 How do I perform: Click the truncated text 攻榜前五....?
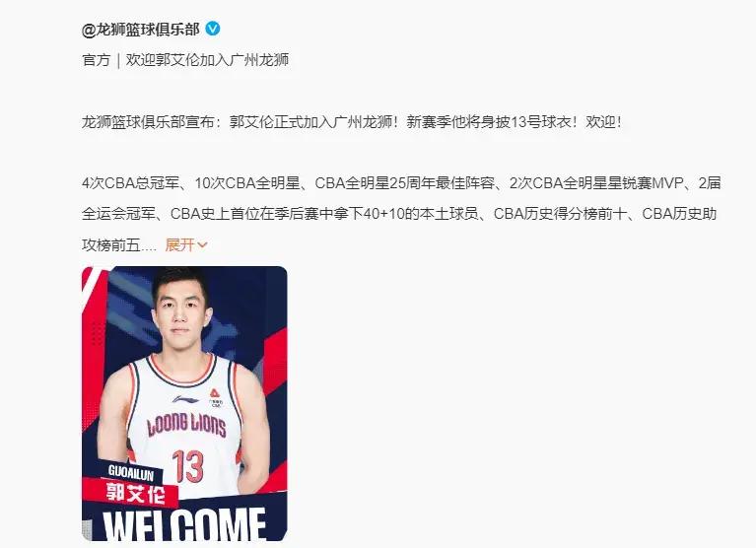(111, 245)
